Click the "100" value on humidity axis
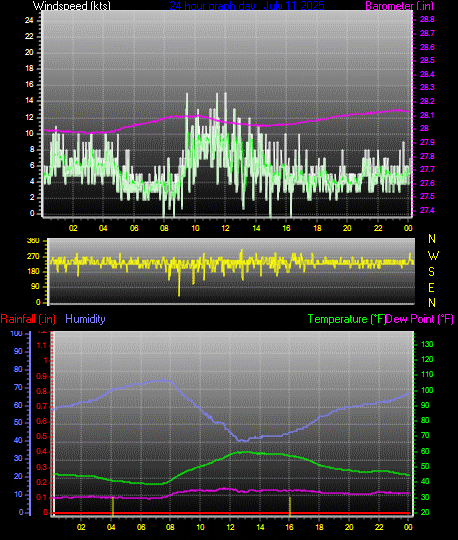This screenshot has width=458, height=540. pyautogui.click(x=17, y=333)
